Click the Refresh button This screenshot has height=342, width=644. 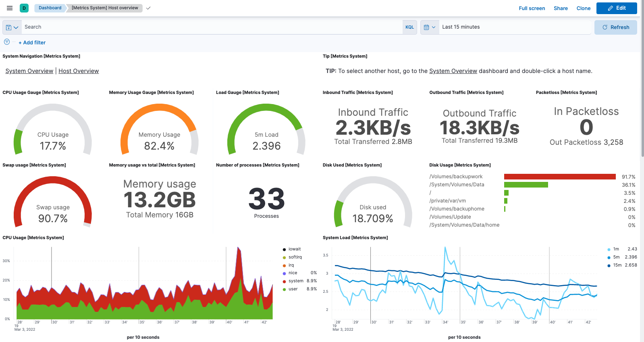tap(615, 27)
